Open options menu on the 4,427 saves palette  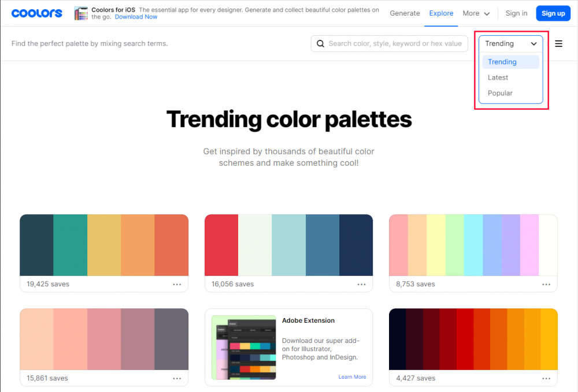[546, 378]
